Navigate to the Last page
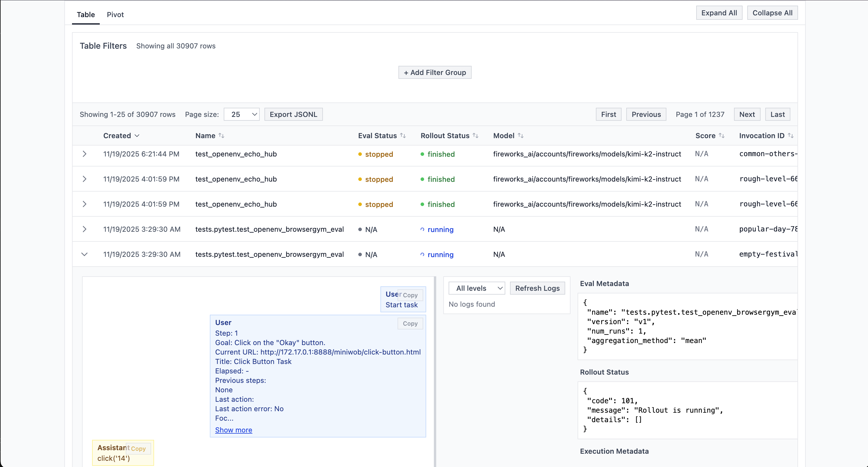 [777, 114]
